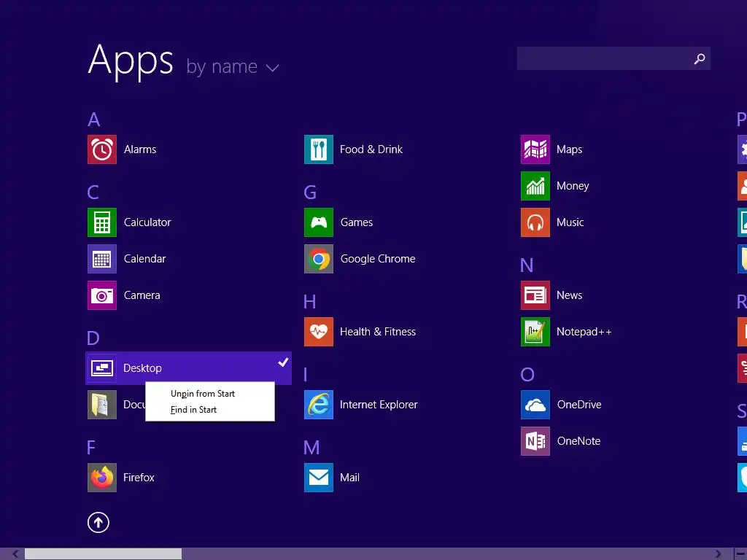Viewport: 747px width, 560px height.
Task: Click the 'Calculator' label
Action: click(x=147, y=222)
